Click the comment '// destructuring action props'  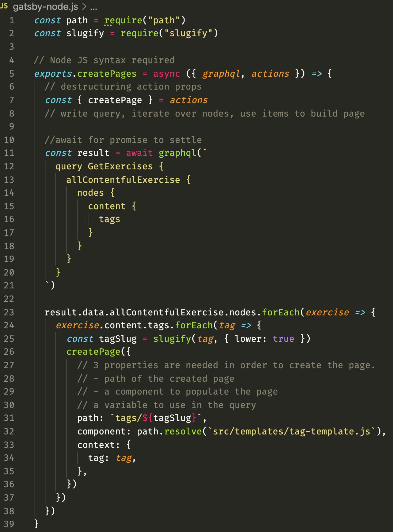click(123, 87)
